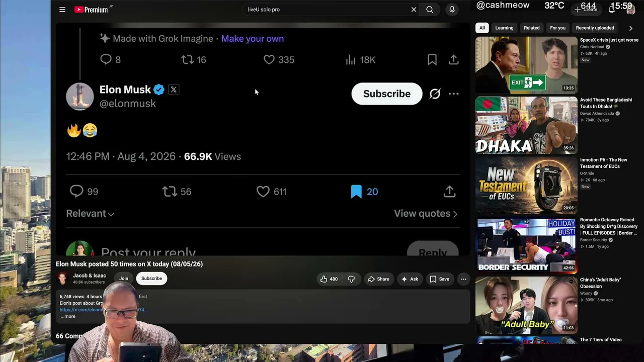
Task: Click the Romantic Getaway Ruined video title
Action: pos(609,226)
